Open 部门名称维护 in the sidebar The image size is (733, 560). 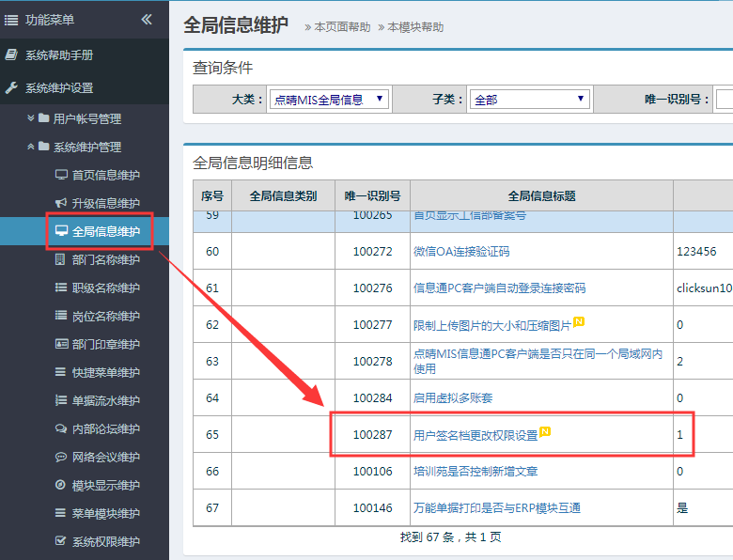(x=105, y=259)
